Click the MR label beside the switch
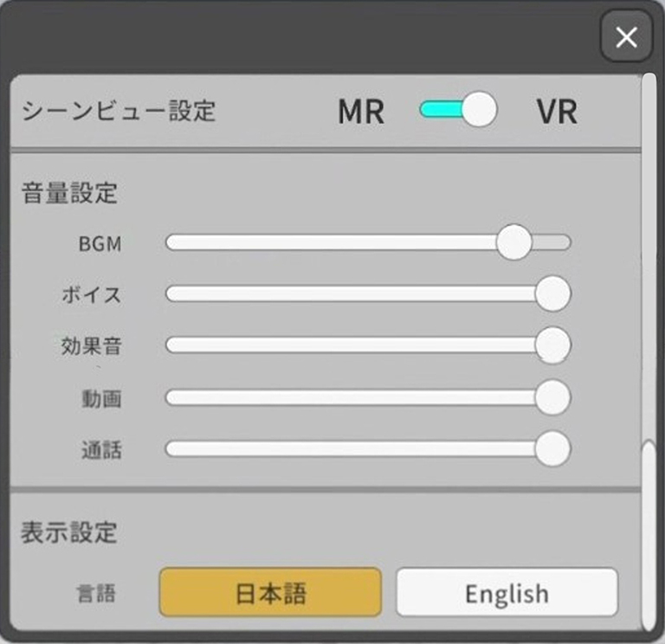Screen dimensions: 665x644 point(361,112)
